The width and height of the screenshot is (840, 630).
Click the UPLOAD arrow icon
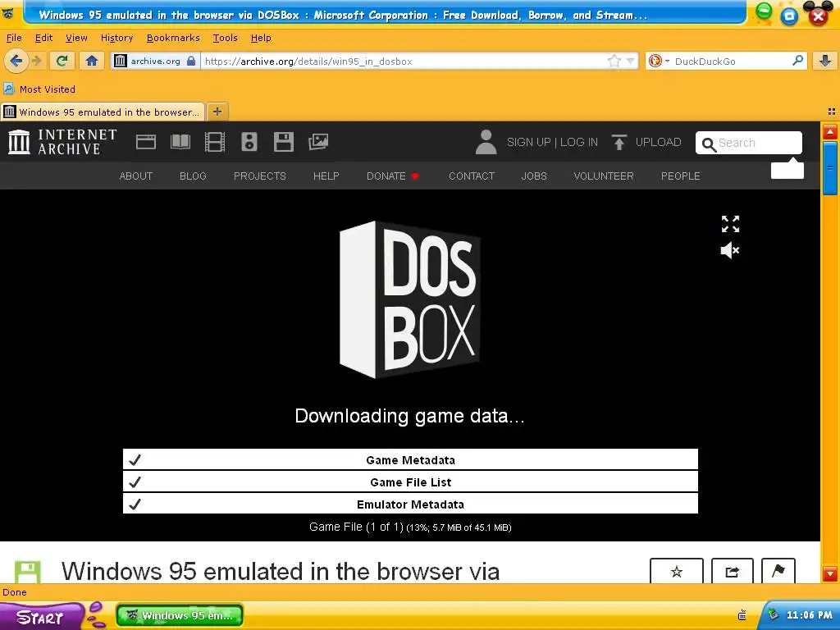(x=619, y=142)
